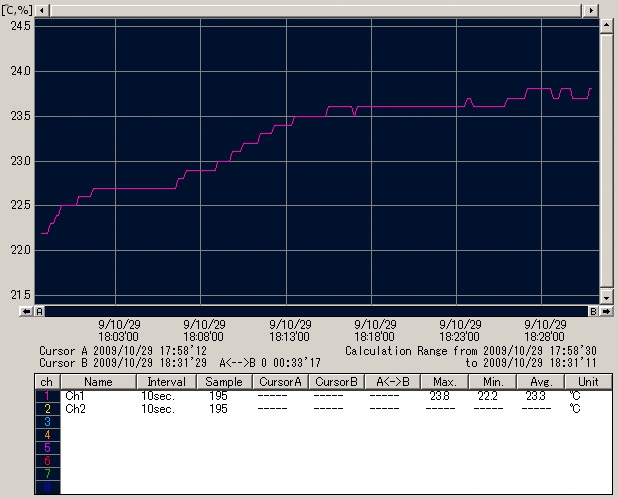Viewport: 618px width, 498px height.
Task: Click the 'Ch2' name cell
Action: 75,409
